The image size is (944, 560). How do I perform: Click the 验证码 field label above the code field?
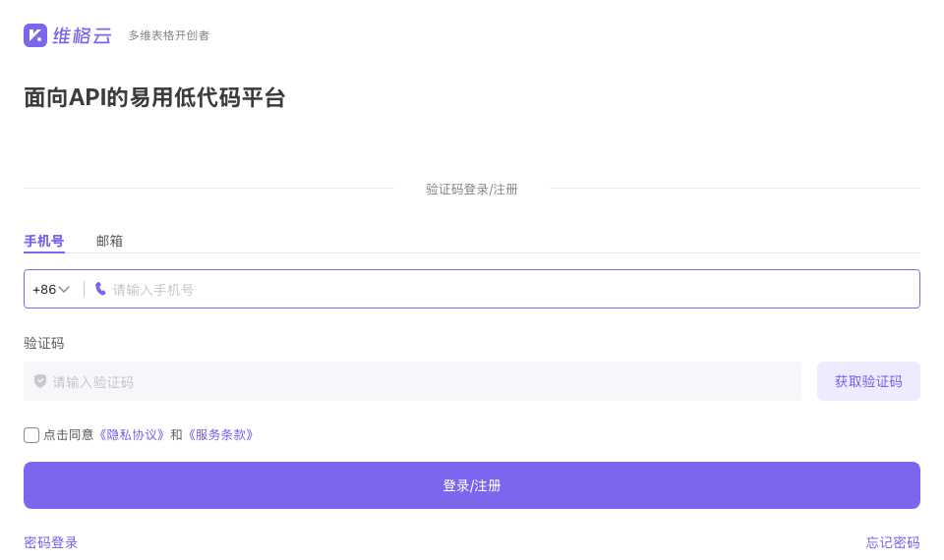tap(44, 343)
